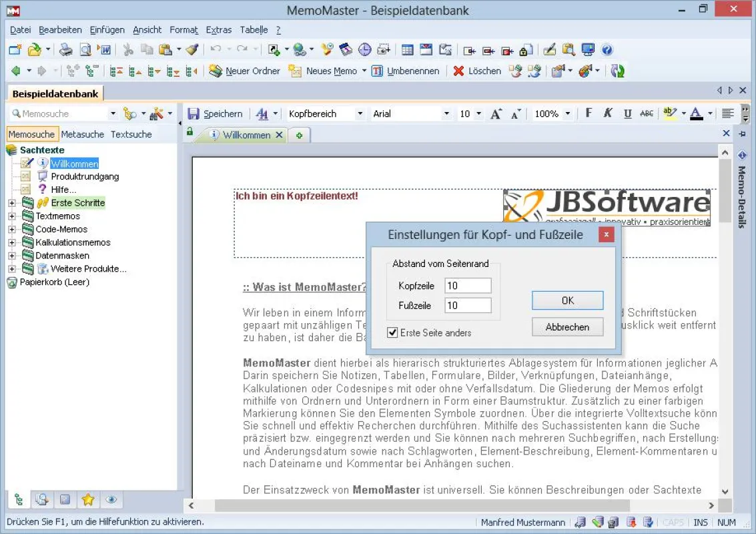This screenshot has height=534, width=756.
Task: Click the font color A swatch
Action: click(x=696, y=113)
